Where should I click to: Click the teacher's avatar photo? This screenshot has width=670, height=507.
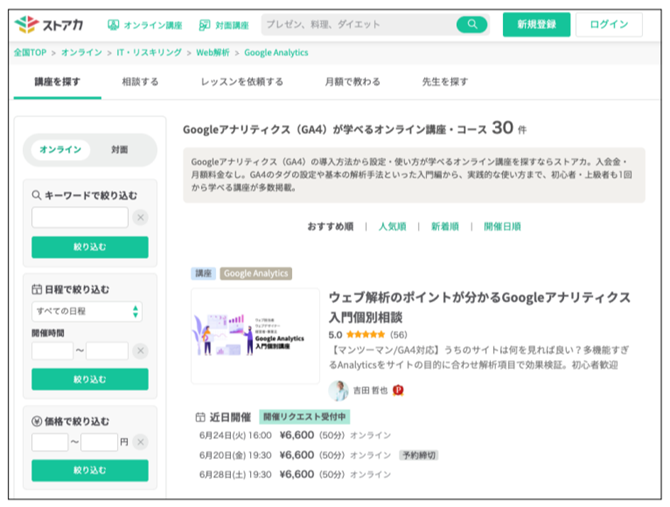point(338,390)
